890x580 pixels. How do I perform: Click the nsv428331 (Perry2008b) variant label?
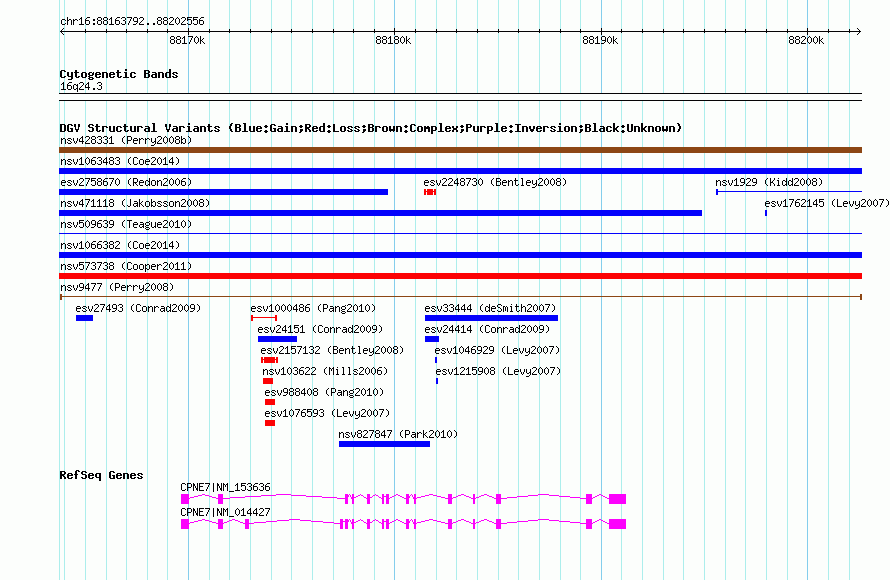click(126, 140)
